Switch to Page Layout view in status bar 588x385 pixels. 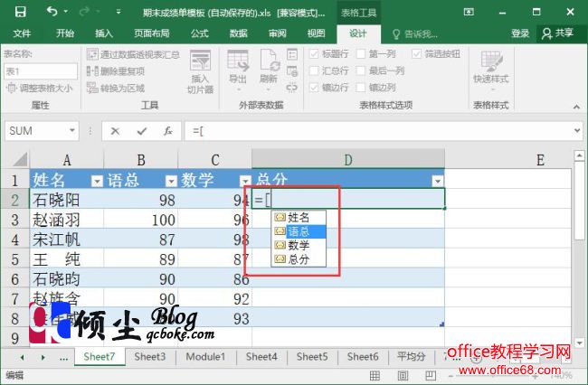click(403, 375)
